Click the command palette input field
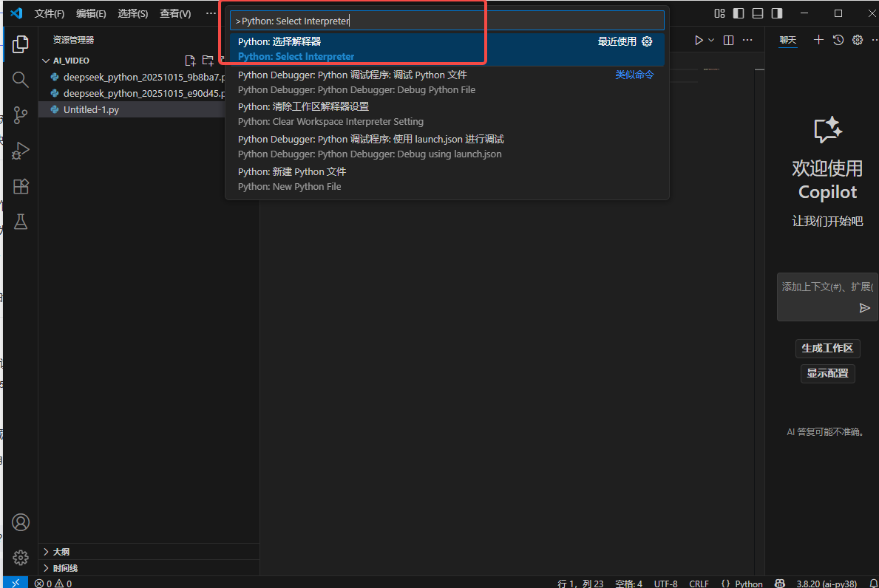 [x=447, y=21]
